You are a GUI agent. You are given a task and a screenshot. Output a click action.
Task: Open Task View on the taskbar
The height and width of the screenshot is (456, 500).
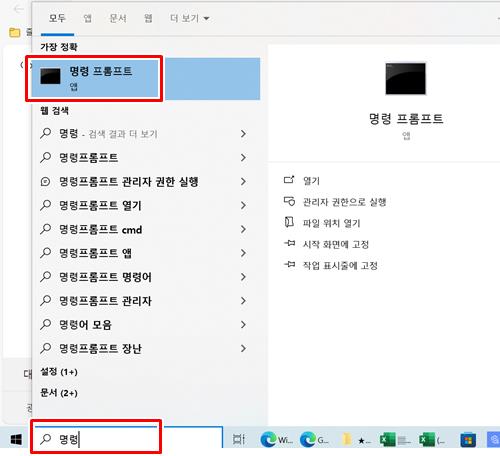click(239, 439)
